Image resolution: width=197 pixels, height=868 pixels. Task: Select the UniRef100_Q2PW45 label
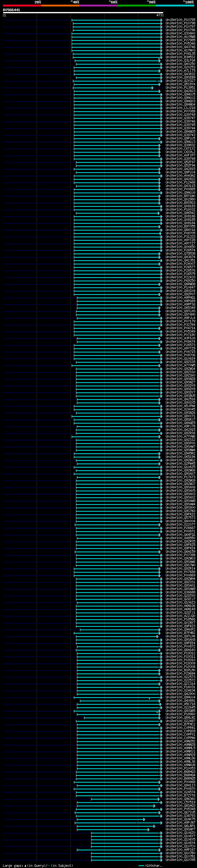pyautogui.click(x=180, y=464)
